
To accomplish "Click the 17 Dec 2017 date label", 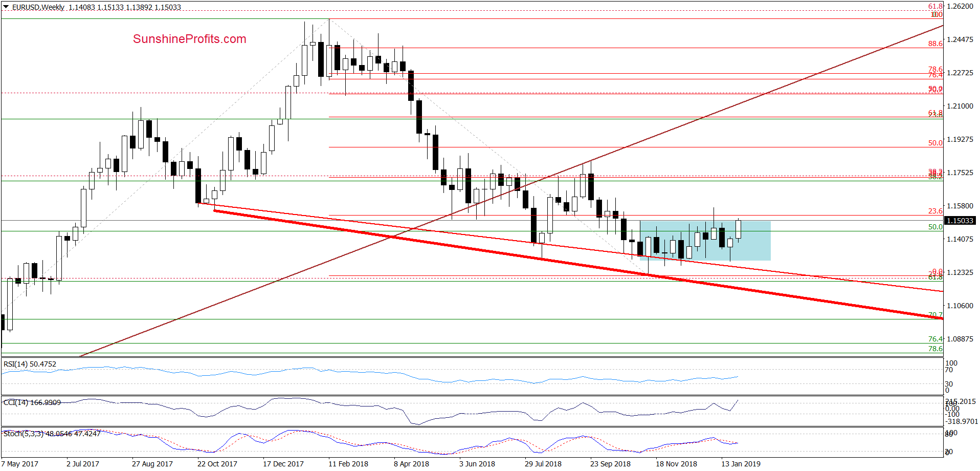I will coord(283,464).
